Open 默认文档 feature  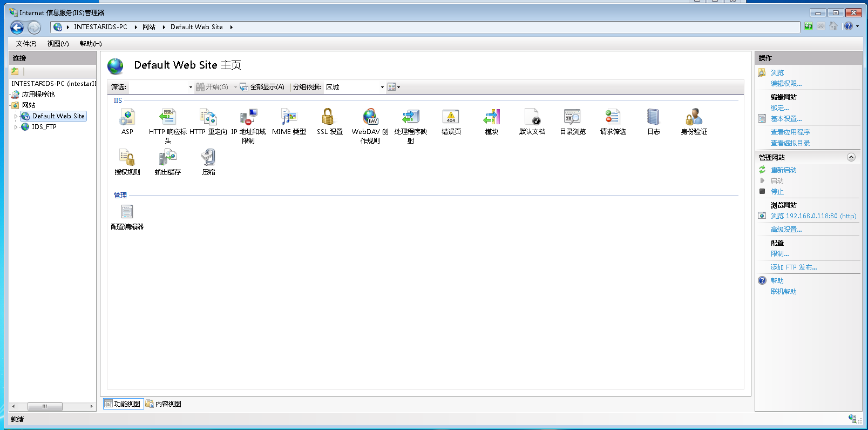point(532,122)
